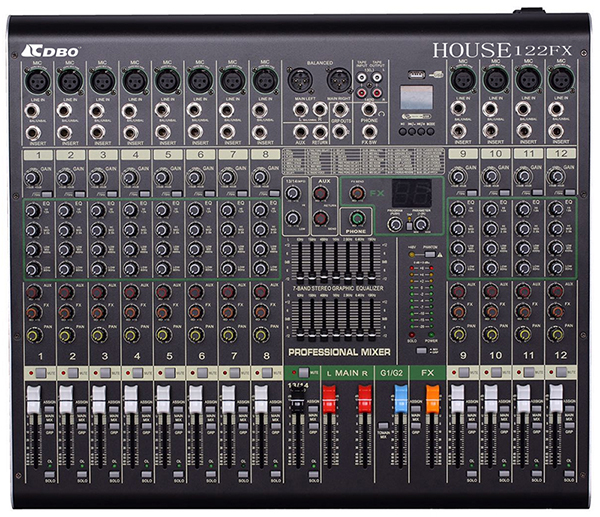The width and height of the screenshot is (600, 517).
Task: Click channel 12 MIC XLR input jack
Action: 561,80
